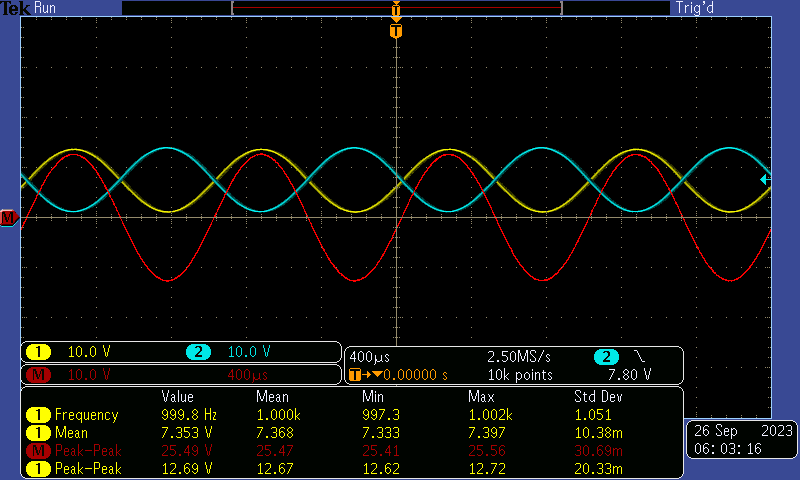Image resolution: width=800 pixels, height=480 pixels.
Task: Click the record view bar at top
Action: tap(396, 8)
